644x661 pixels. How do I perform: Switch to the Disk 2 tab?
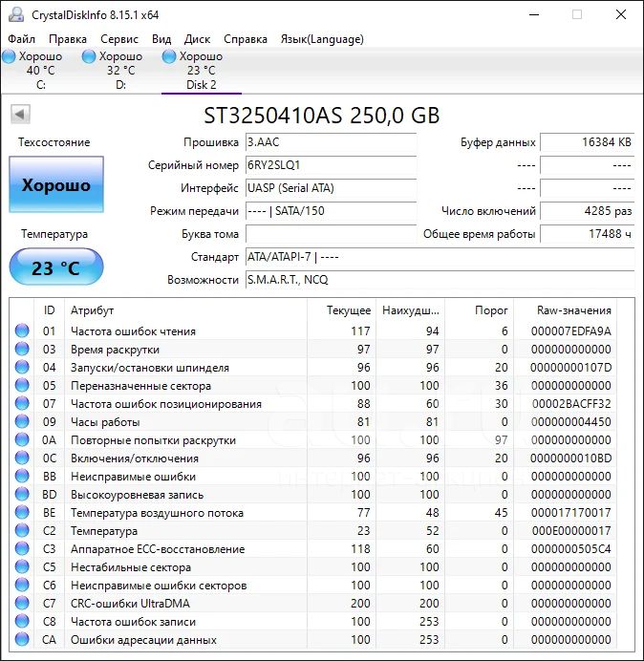(201, 71)
